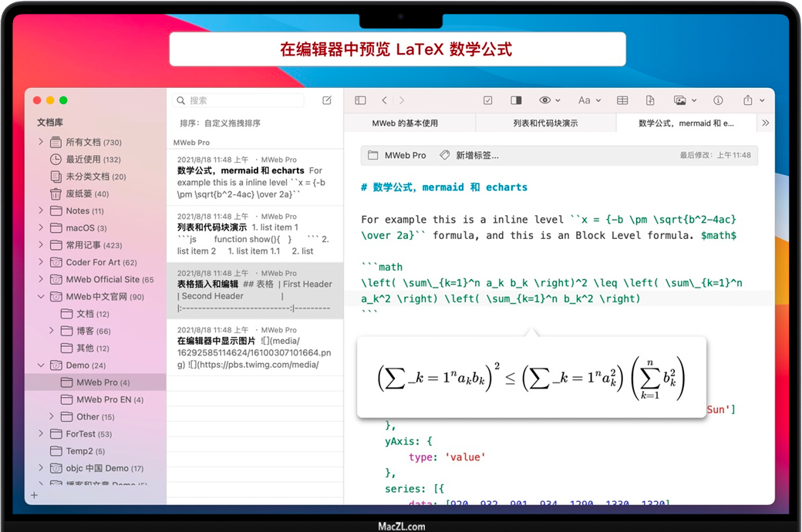Open the document info icon
802x532 pixels.
pos(718,100)
